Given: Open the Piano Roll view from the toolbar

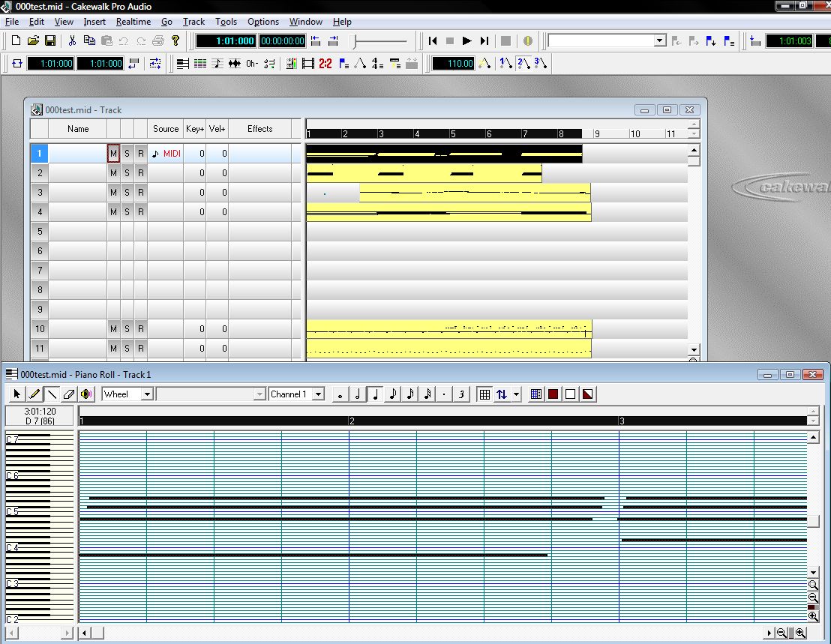Looking at the screenshot, I should pyautogui.click(x=183, y=64).
